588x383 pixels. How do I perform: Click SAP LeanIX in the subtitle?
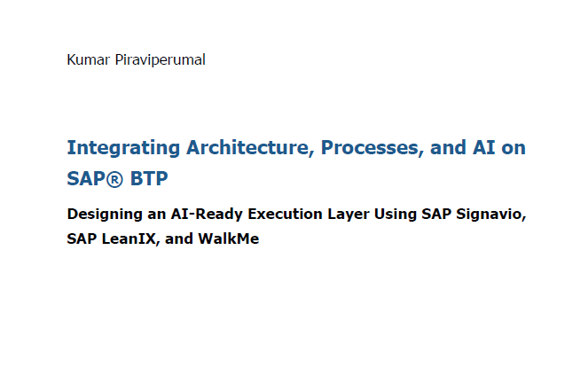point(112,238)
